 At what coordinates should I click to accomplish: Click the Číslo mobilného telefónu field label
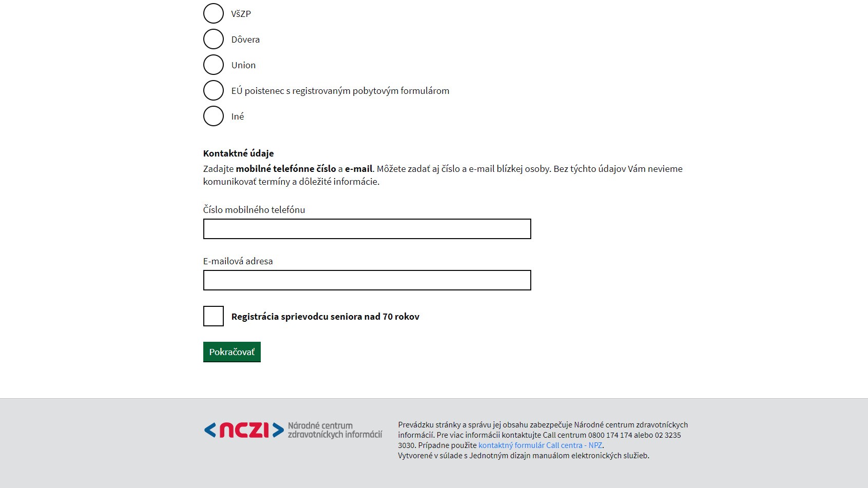(254, 210)
